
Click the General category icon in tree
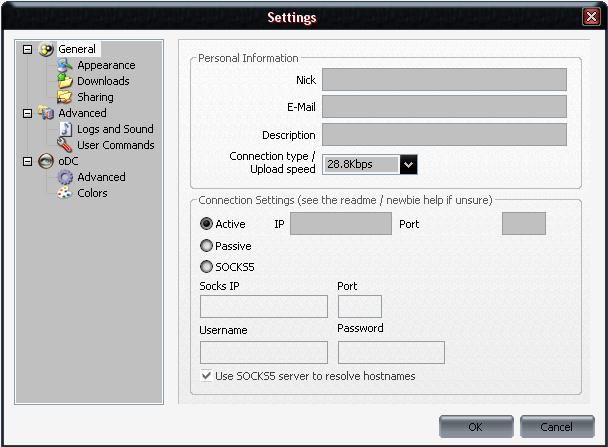(x=46, y=49)
